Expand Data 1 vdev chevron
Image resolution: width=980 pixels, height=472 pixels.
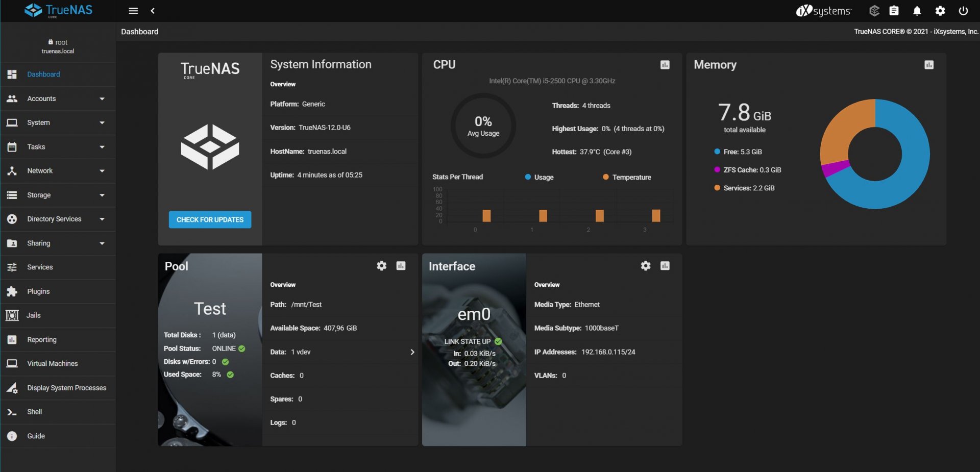coord(412,352)
